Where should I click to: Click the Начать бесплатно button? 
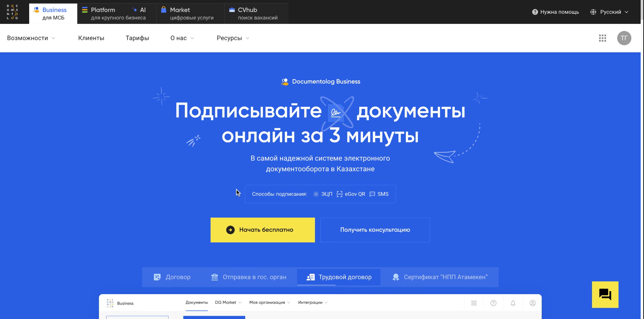[263, 230]
